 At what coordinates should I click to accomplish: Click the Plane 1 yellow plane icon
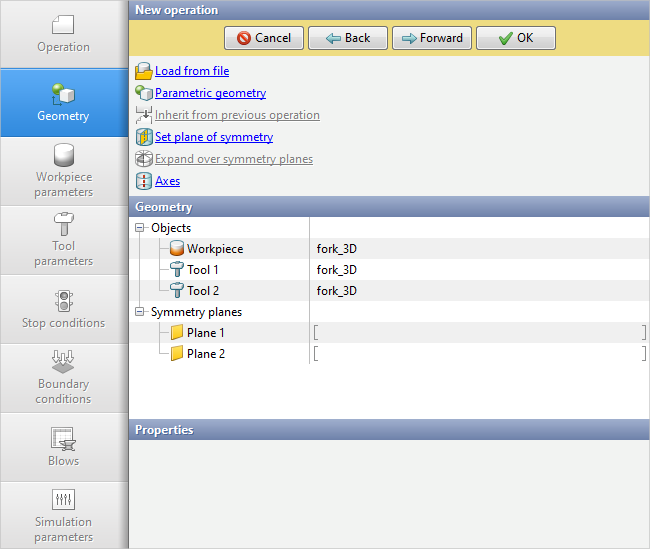pyautogui.click(x=177, y=333)
